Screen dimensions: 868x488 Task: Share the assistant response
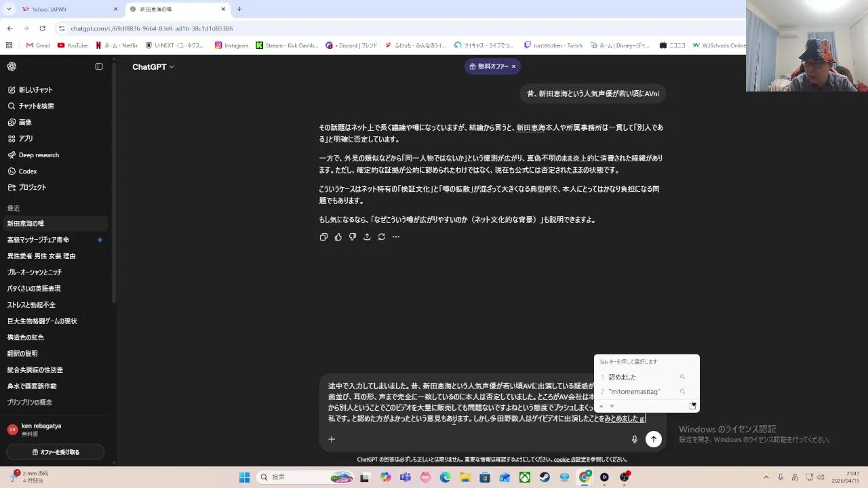coord(367,237)
